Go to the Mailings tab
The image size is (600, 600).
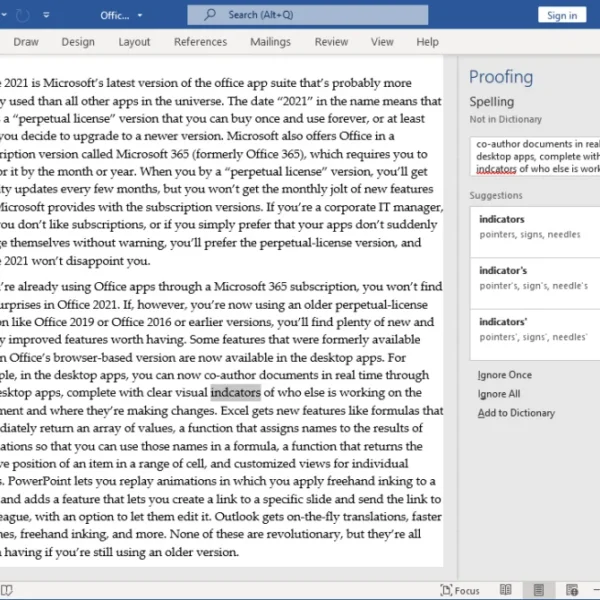pos(271,42)
